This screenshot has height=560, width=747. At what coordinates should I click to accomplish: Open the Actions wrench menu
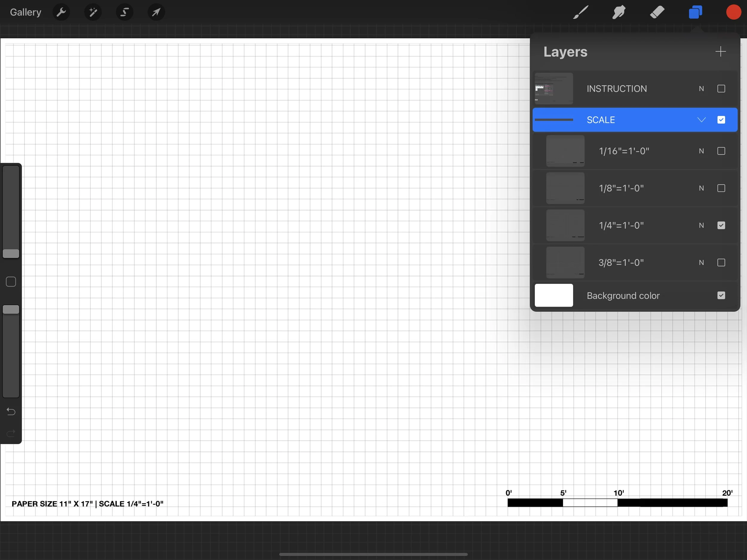pyautogui.click(x=61, y=13)
